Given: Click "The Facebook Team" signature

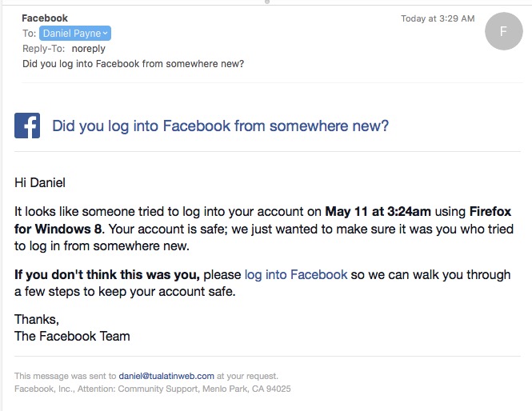Looking at the screenshot, I should coord(72,336).
